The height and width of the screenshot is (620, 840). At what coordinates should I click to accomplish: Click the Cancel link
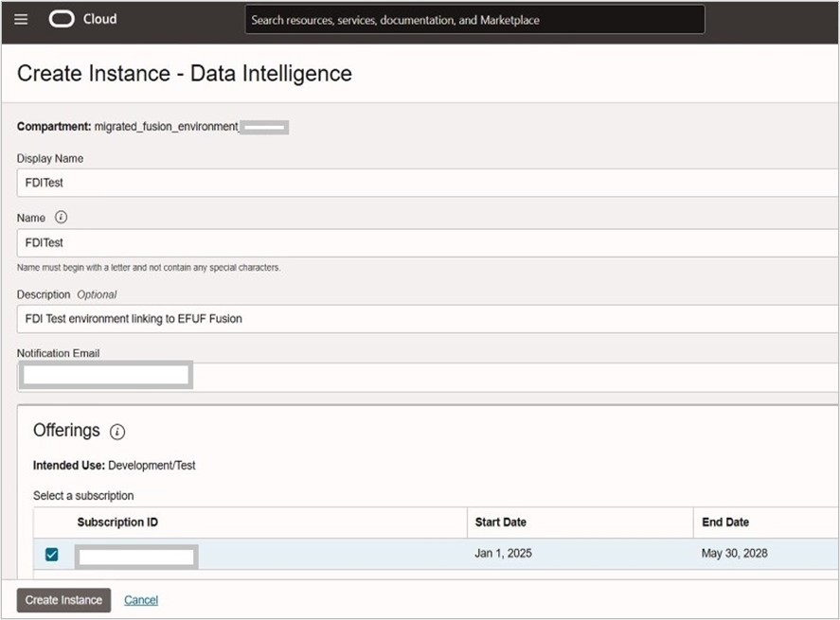[x=141, y=600]
